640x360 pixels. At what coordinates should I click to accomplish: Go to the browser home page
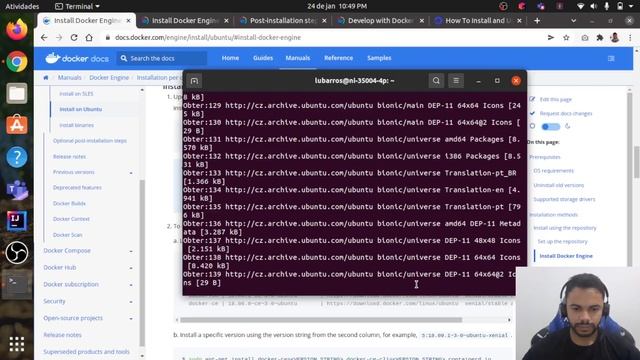(x=89, y=38)
